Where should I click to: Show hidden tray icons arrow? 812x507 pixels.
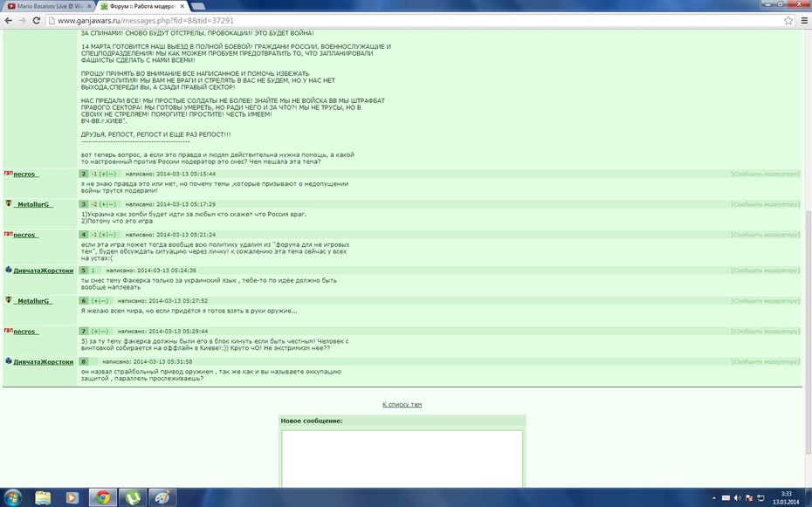coord(714,498)
